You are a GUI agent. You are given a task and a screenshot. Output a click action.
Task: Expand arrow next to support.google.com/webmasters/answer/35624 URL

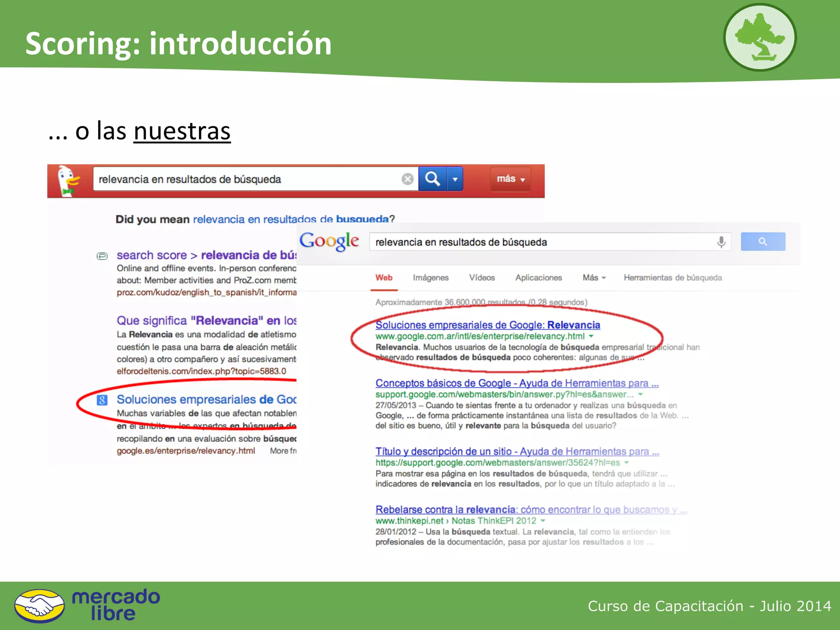626,463
